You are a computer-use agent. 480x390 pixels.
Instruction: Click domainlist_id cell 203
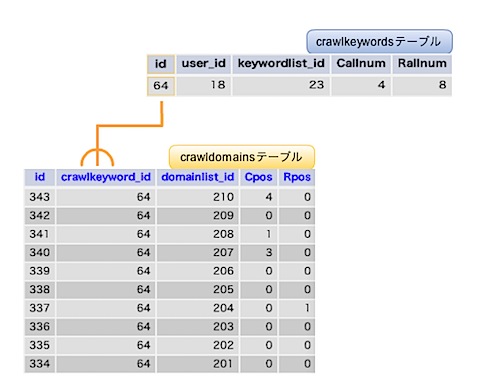pos(198,327)
